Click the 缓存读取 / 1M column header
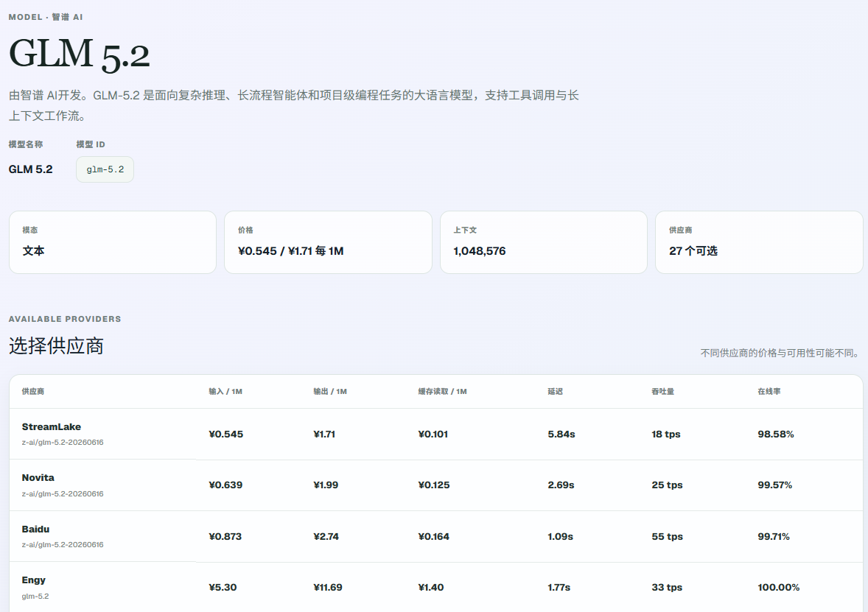868x612 pixels. click(442, 391)
